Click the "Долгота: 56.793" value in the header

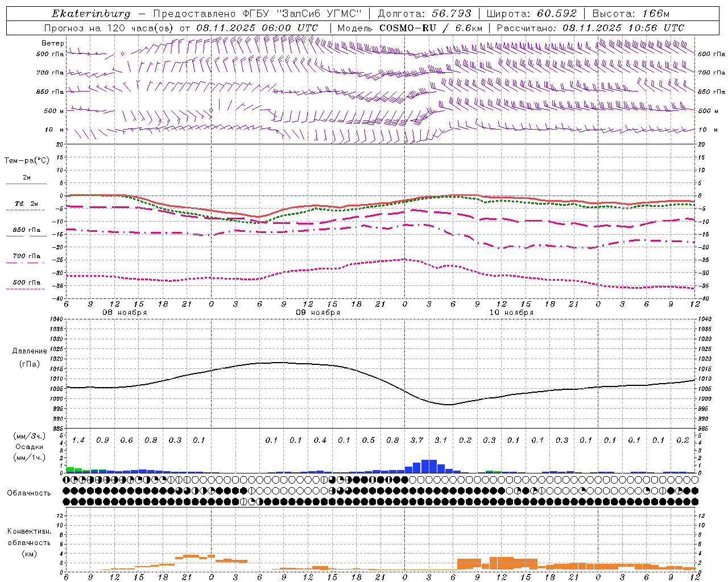424,14
